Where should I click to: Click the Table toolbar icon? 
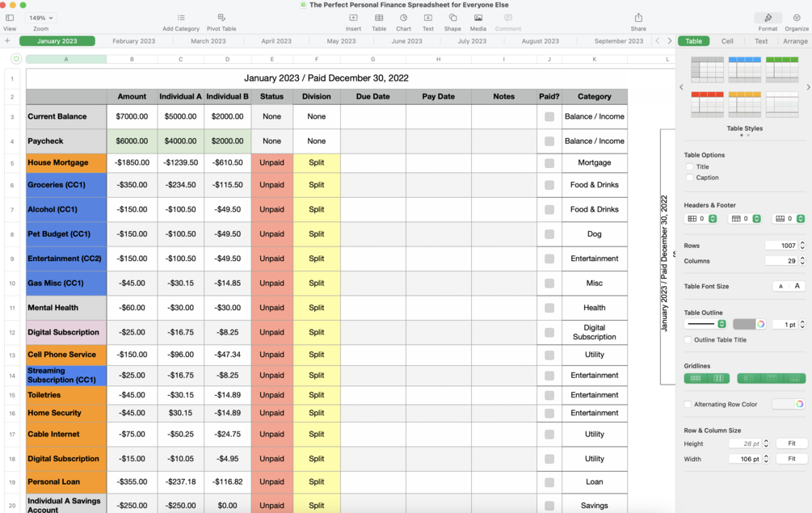[379, 18]
